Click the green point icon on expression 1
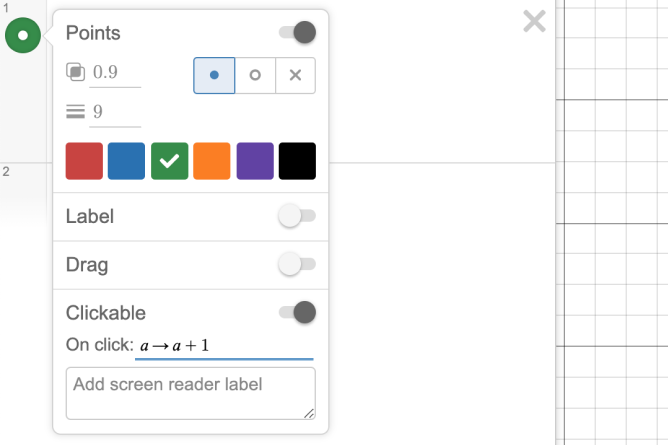Image resolution: width=668 pixels, height=445 pixels. coord(23,37)
